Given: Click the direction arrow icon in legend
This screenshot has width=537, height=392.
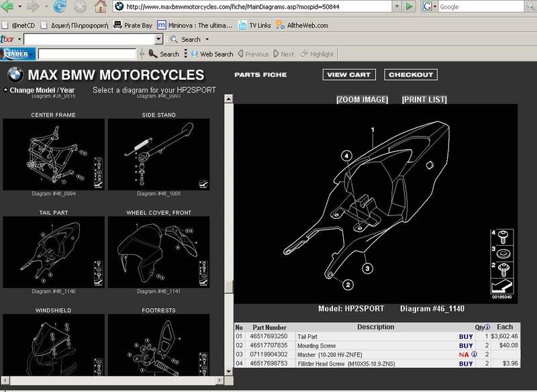Looking at the screenshot, I should point(502,286).
